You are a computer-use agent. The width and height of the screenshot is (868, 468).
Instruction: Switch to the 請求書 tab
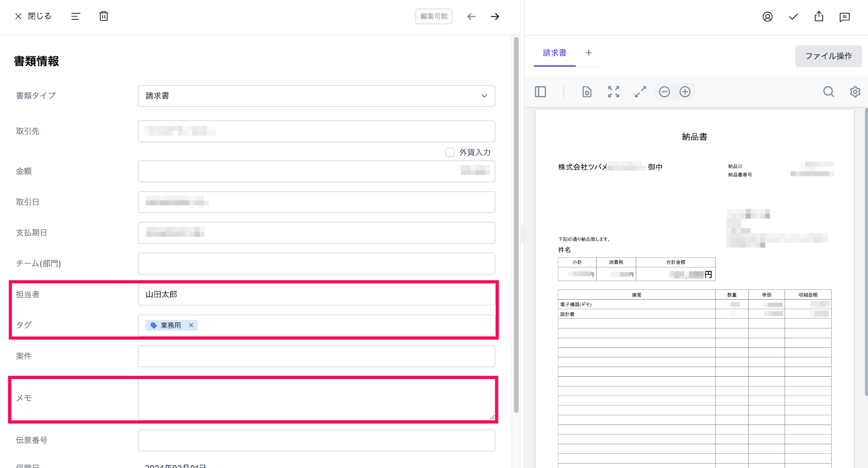tap(554, 53)
